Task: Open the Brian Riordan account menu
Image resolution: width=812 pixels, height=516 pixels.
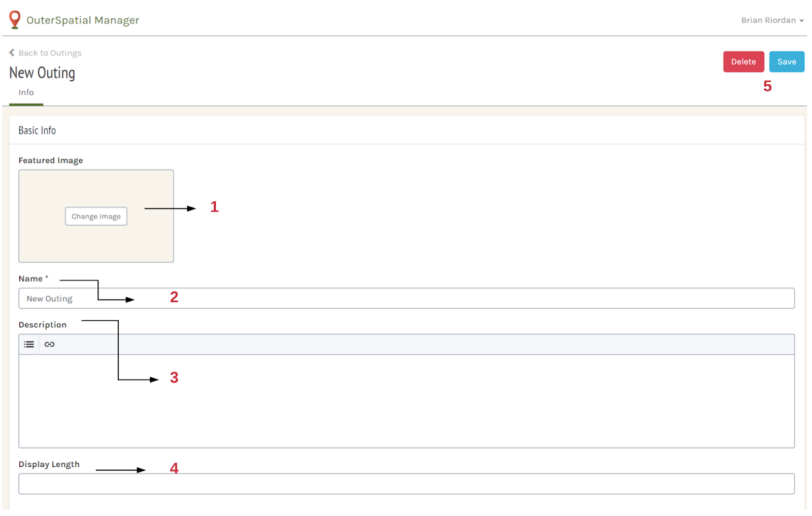Action: click(768, 20)
